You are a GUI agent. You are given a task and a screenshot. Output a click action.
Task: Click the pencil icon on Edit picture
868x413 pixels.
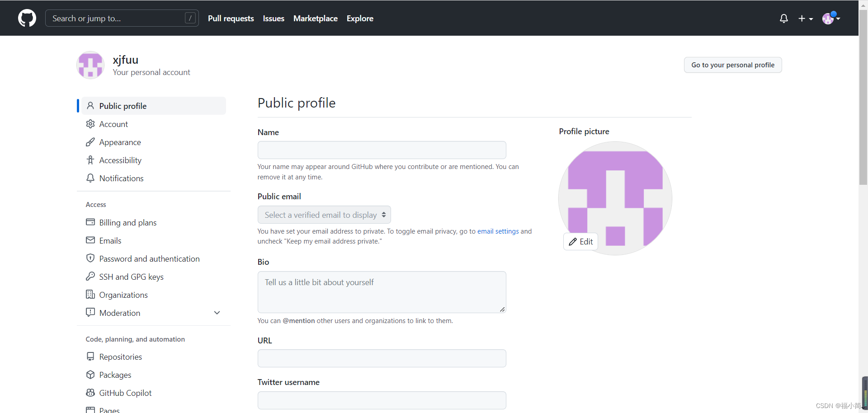click(573, 242)
